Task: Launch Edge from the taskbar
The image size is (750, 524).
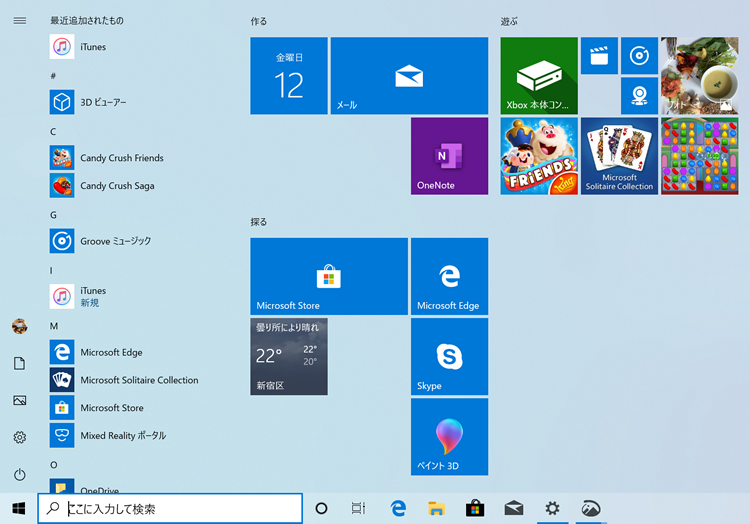Action: (398, 509)
